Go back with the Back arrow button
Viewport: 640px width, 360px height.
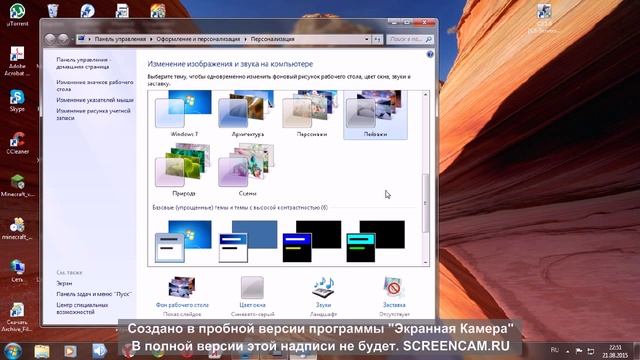[x=50, y=39]
